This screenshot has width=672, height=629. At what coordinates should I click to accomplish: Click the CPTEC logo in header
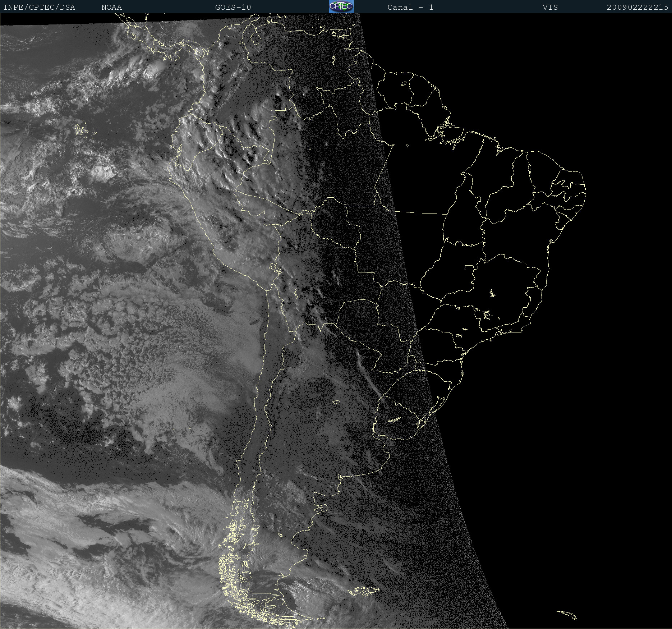coord(341,6)
